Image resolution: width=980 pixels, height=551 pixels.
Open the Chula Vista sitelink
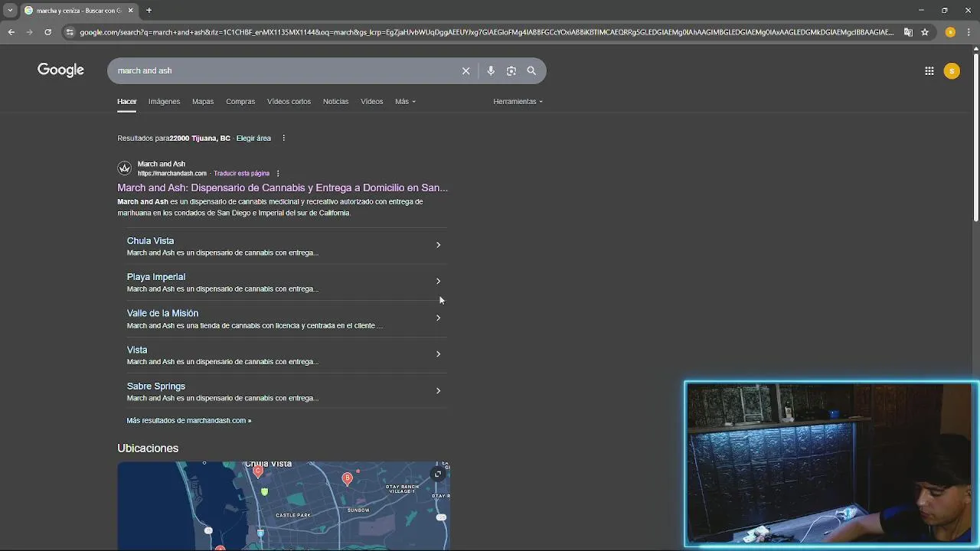click(151, 240)
